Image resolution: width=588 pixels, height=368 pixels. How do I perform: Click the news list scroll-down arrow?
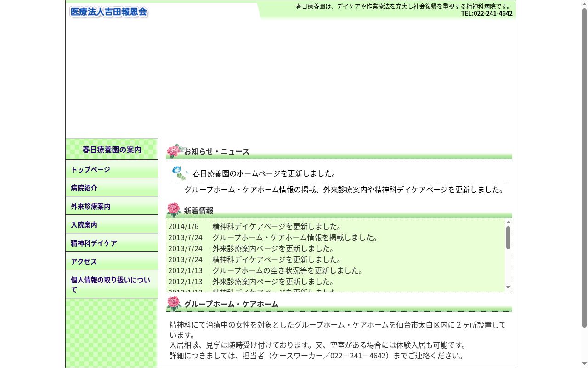pos(508,287)
